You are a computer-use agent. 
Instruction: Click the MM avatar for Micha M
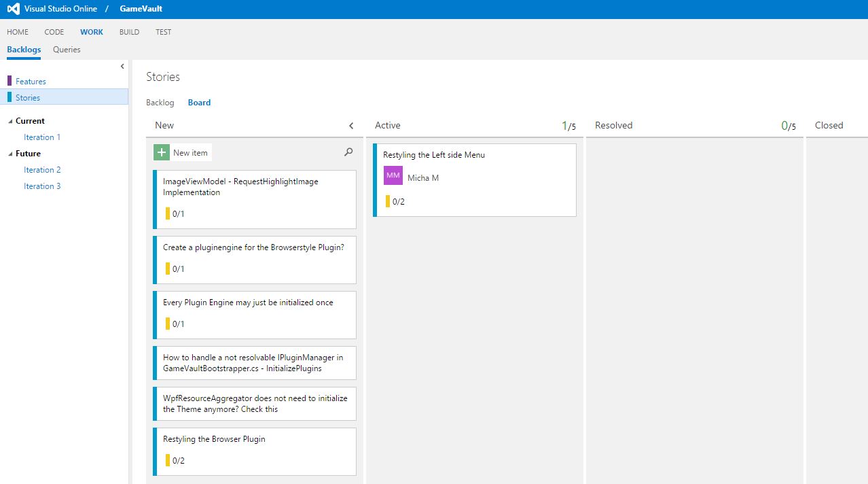[393, 175]
